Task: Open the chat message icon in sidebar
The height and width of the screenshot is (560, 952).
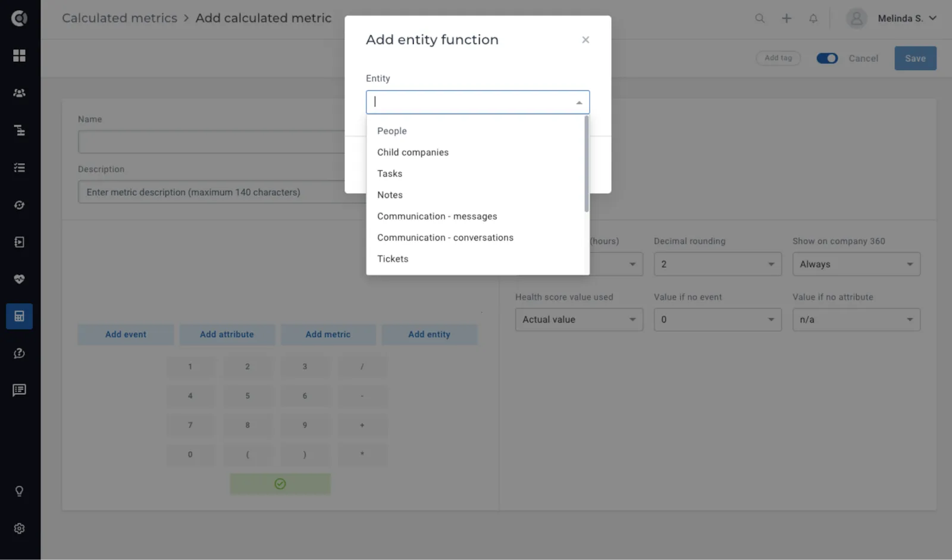Action: click(19, 390)
